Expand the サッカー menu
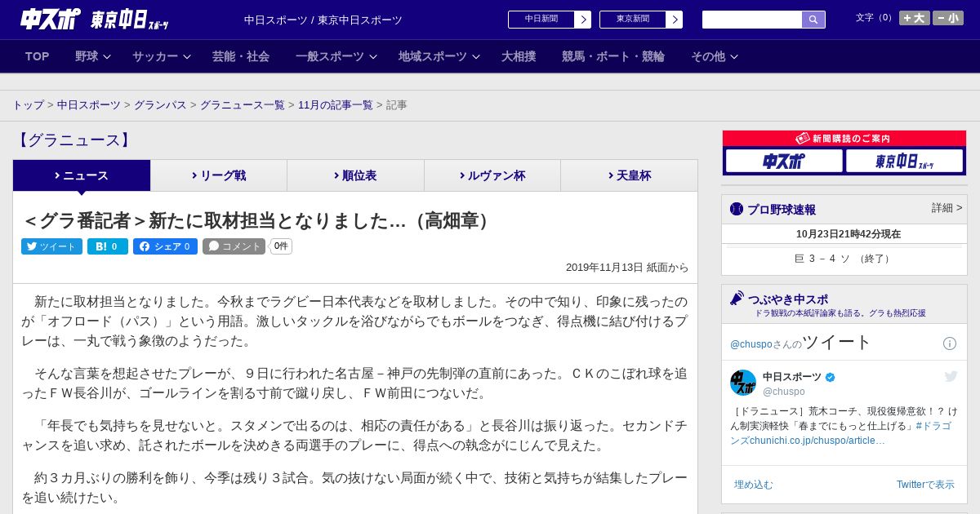Viewport: 980px width, 514px height. [161, 56]
